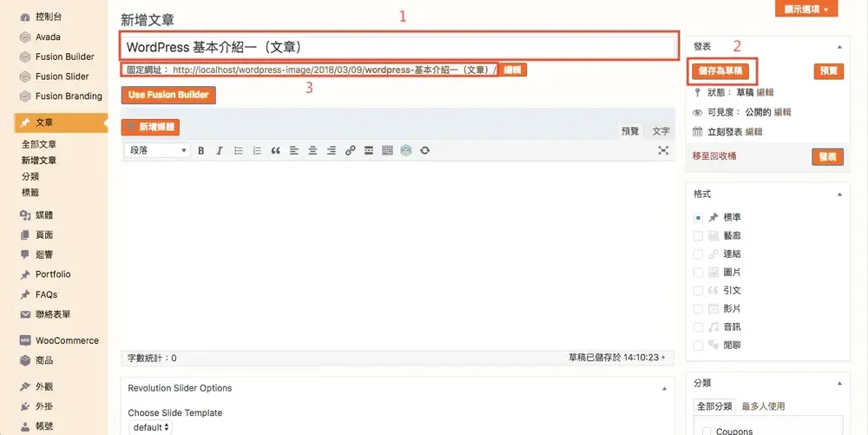Viewport: 868px width, 435px height.
Task: Insert or edit link
Action: point(350,150)
